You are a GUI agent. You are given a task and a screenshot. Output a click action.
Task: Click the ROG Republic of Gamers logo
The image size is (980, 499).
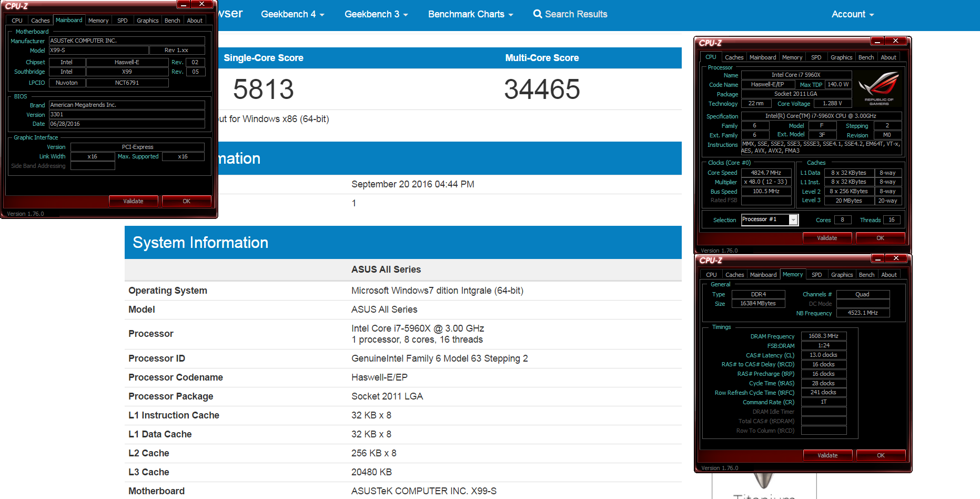[x=878, y=87]
